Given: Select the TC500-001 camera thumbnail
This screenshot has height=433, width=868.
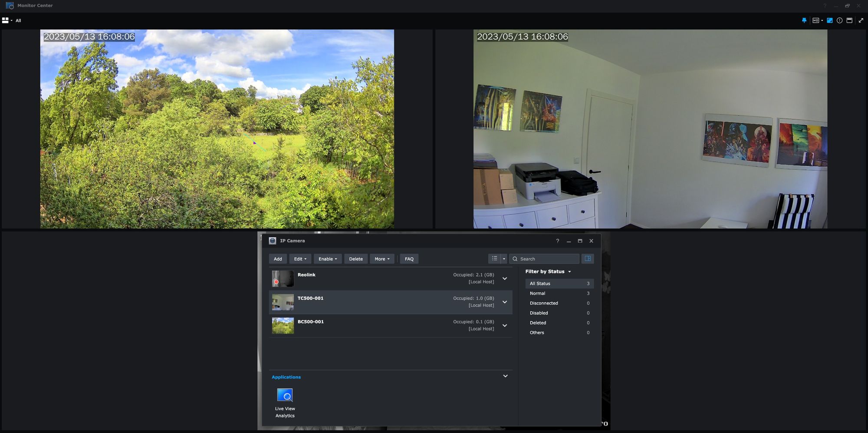Looking at the screenshot, I should point(283,302).
